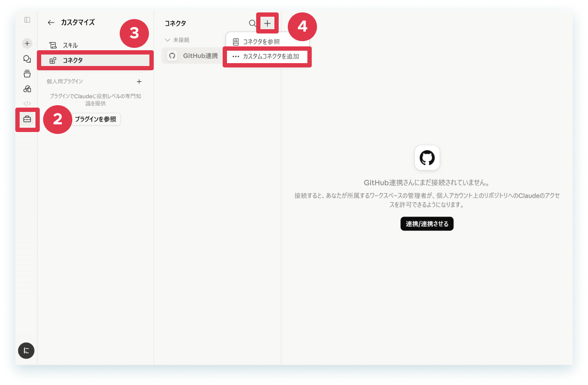Open the user avatar 'に'
Screen dimensions: 588x385
pos(26,351)
